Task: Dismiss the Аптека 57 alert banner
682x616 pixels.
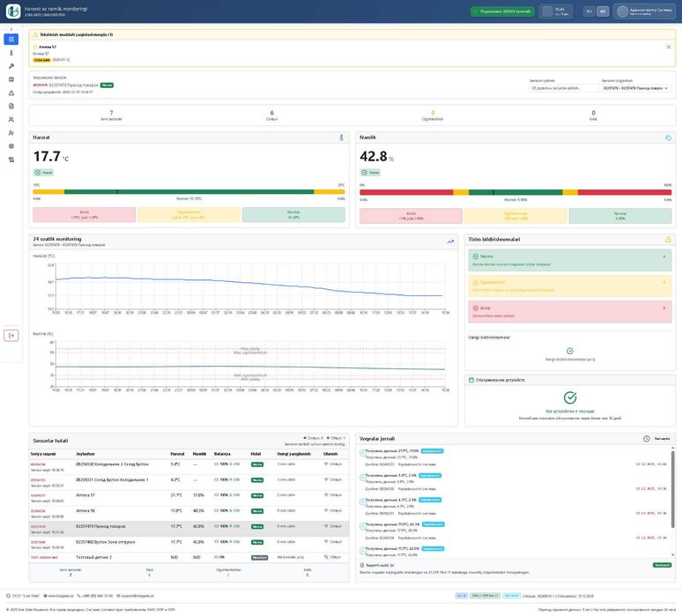Action: click(x=668, y=47)
